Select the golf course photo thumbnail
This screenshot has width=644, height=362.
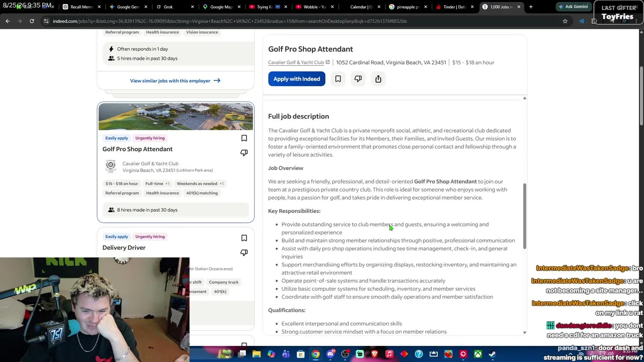[176, 117]
